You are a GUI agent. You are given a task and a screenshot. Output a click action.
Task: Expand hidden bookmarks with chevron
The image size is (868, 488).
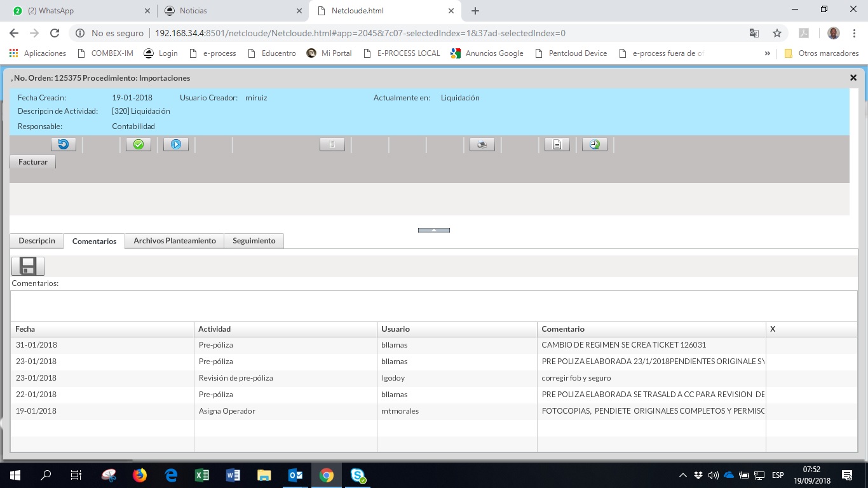[x=768, y=53]
